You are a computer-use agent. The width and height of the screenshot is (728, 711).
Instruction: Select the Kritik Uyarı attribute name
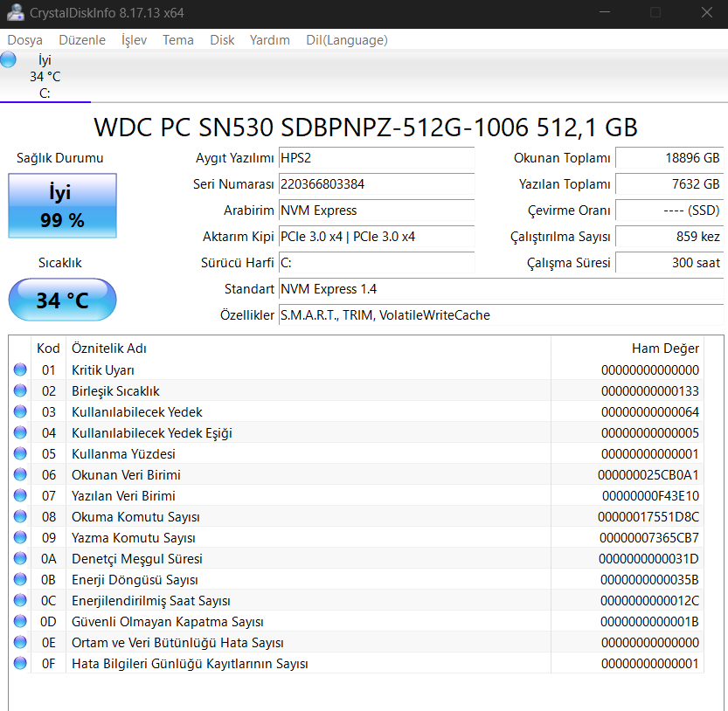(x=102, y=370)
